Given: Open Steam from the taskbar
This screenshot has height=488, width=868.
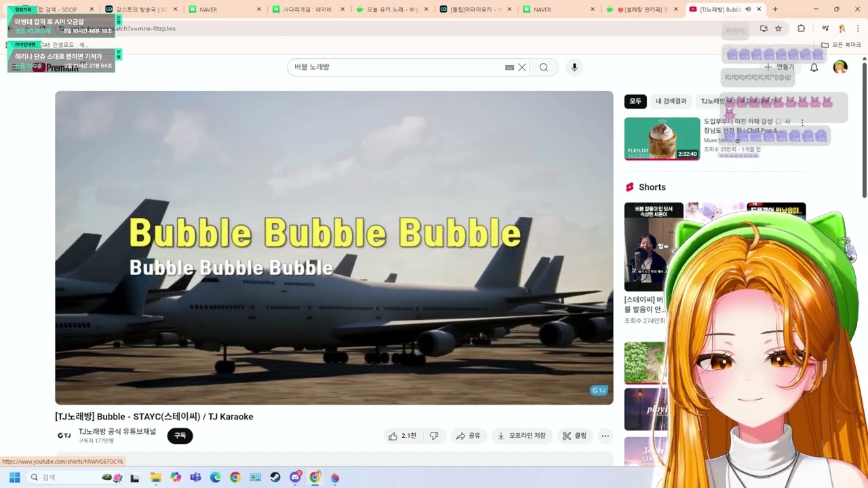Looking at the screenshot, I should coord(275,477).
